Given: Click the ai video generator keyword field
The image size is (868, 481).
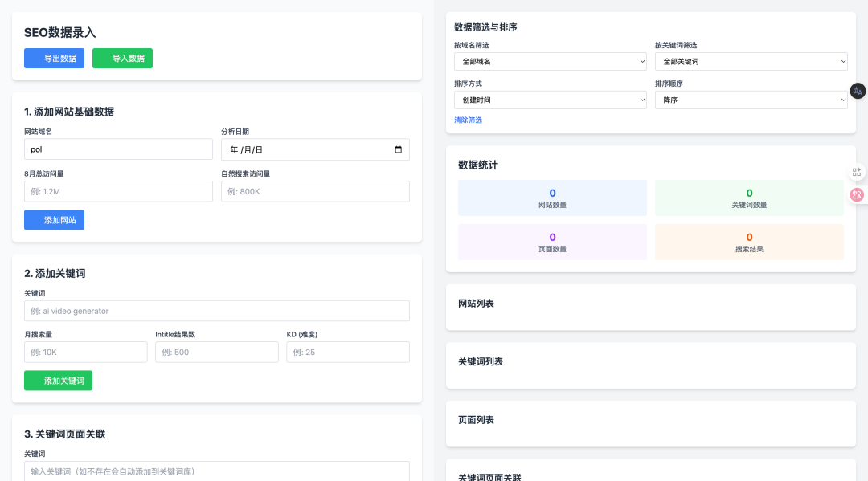Looking at the screenshot, I should pos(217,311).
